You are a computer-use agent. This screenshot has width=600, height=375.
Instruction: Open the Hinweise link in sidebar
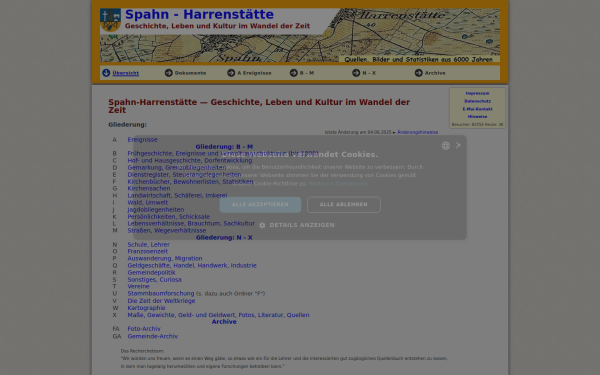coord(477,117)
